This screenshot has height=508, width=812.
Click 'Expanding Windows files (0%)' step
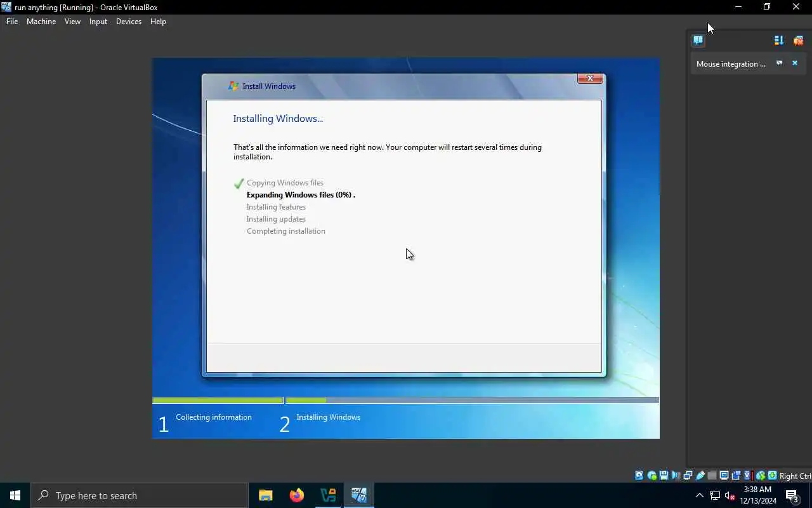(301, 194)
